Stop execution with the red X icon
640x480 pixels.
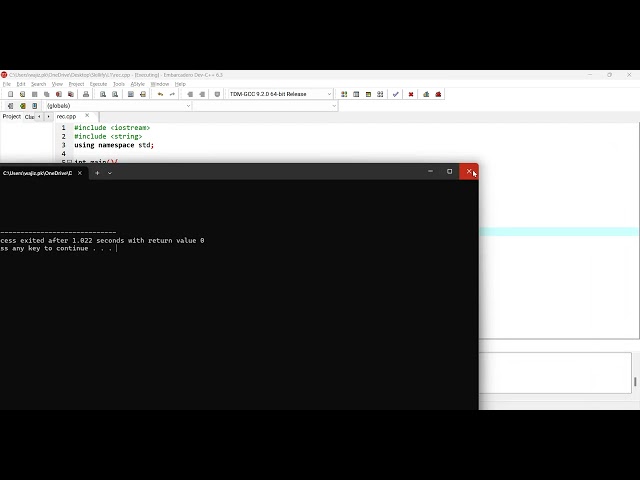coord(411,94)
